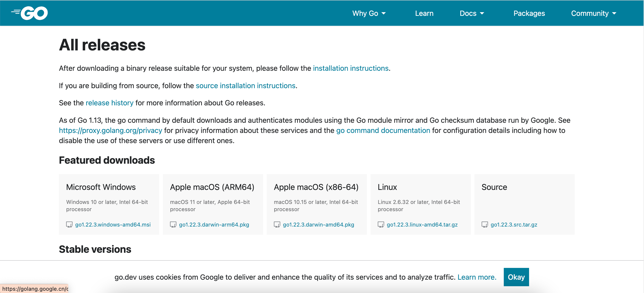Image resolution: width=644 pixels, height=293 pixels.
Task: Open the Community menu
Action: pos(594,13)
